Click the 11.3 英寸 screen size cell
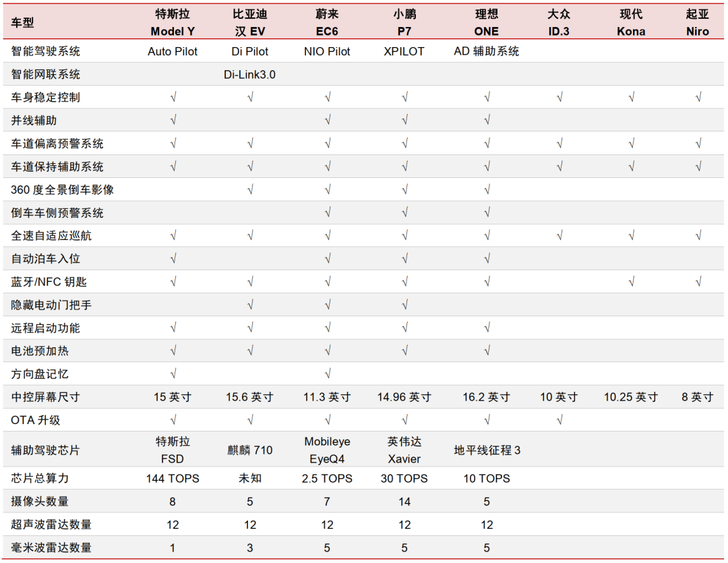 coord(327,397)
